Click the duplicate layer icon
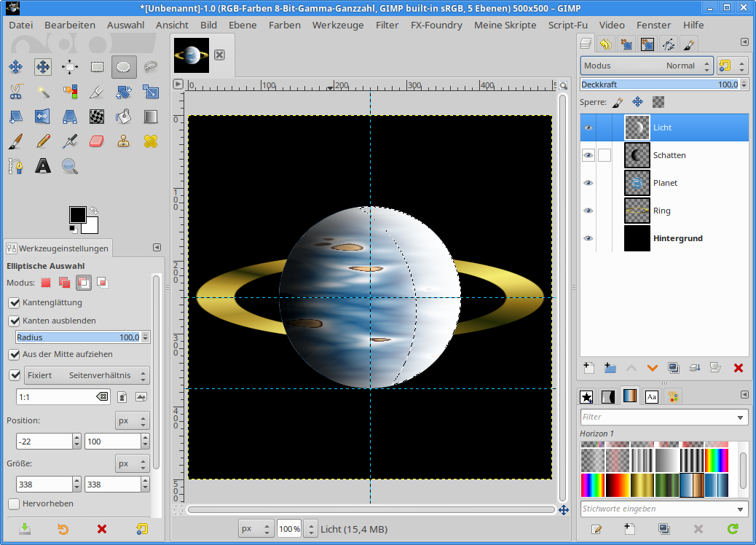 click(x=673, y=368)
